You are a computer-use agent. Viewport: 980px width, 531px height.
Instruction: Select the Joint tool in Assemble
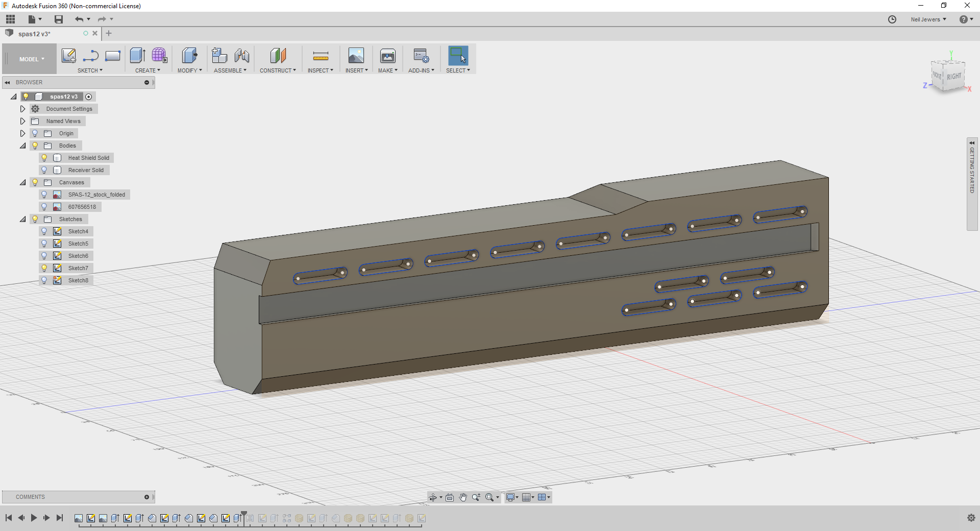click(x=242, y=56)
